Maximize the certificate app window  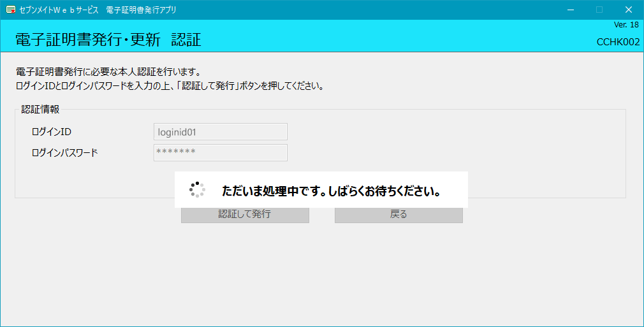point(599,10)
